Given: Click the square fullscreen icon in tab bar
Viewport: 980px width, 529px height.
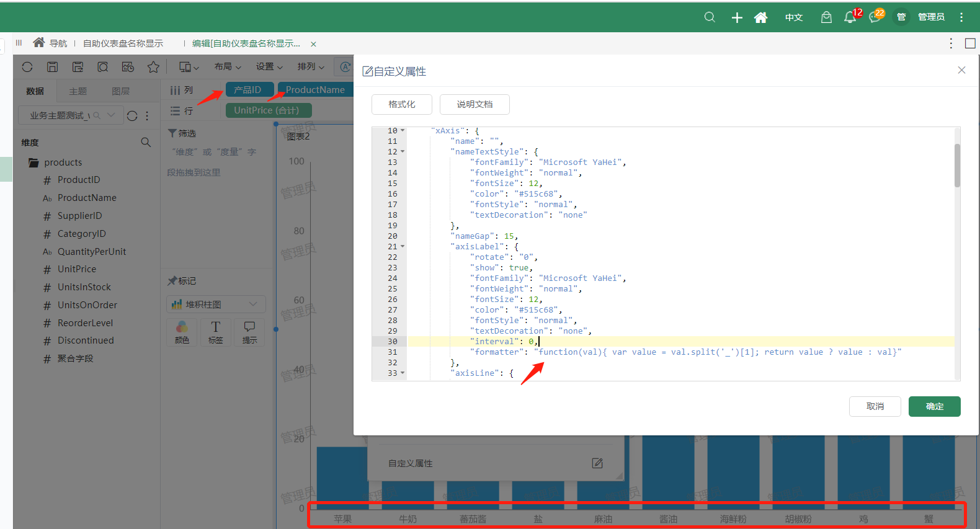Looking at the screenshot, I should tap(971, 43).
